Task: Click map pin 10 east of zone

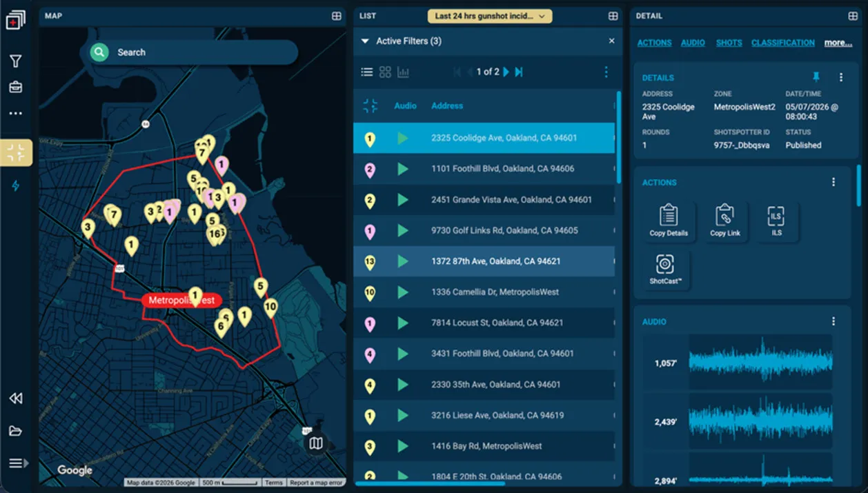Action: 270,308
